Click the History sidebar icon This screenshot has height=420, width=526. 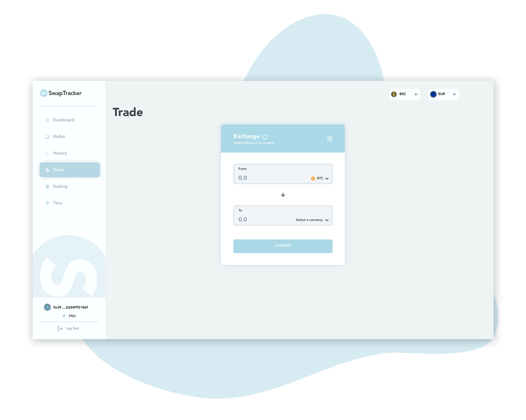click(x=47, y=153)
